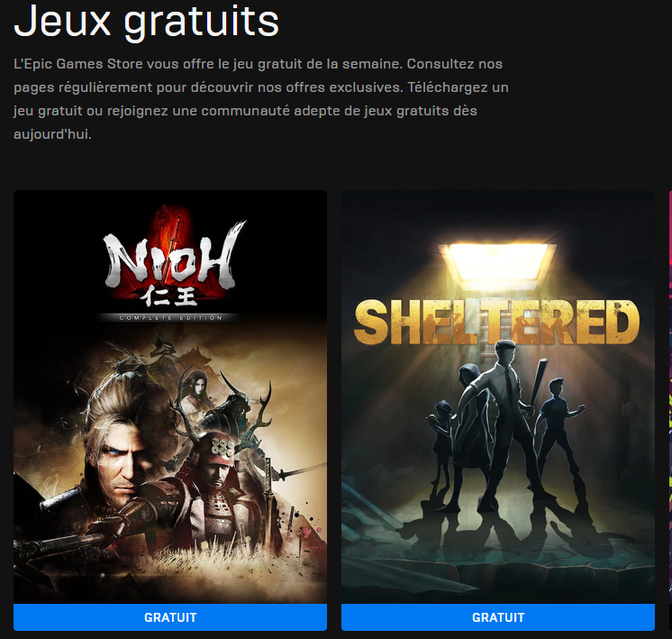Click the pale woman figure in Nioh art
The width and height of the screenshot is (672, 639).
coord(196,392)
